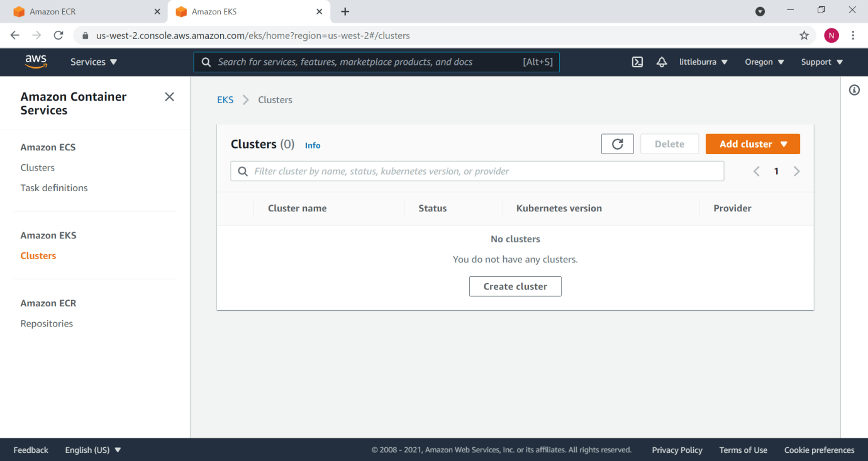Go to next page of clusters
This screenshot has width=868, height=461.
[797, 171]
